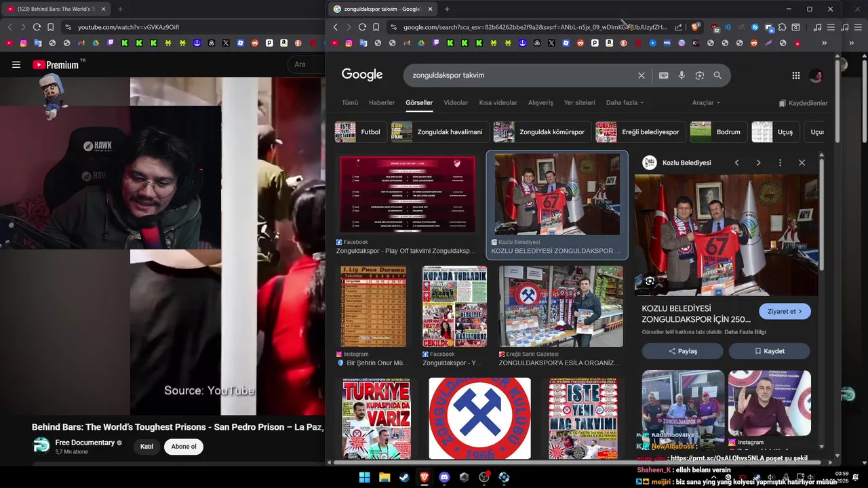Open Brave Shields icon in Google window
The height and width of the screenshot is (488, 868).
pyautogui.click(x=696, y=27)
